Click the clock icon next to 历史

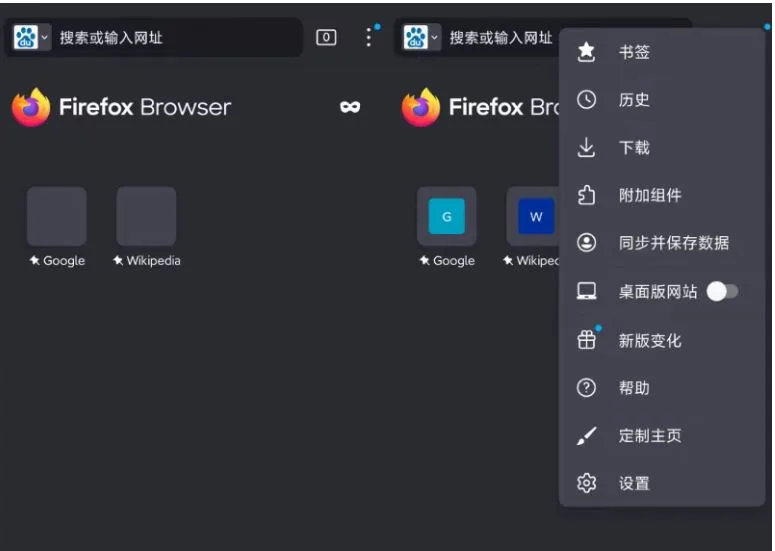[x=587, y=100]
